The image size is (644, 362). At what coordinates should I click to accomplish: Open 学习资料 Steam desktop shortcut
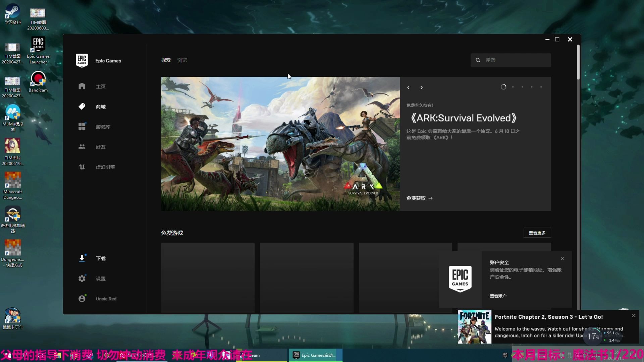pos(13,14)
